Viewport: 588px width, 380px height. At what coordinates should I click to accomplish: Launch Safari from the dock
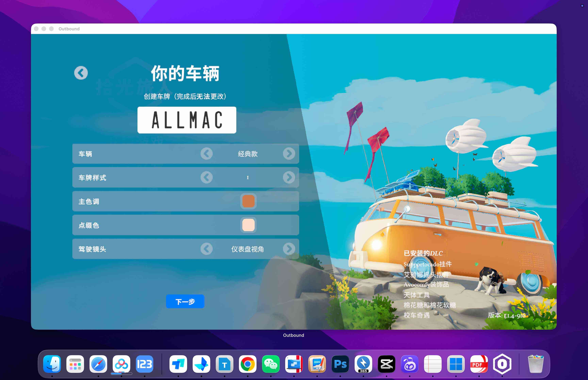(98, 364)
